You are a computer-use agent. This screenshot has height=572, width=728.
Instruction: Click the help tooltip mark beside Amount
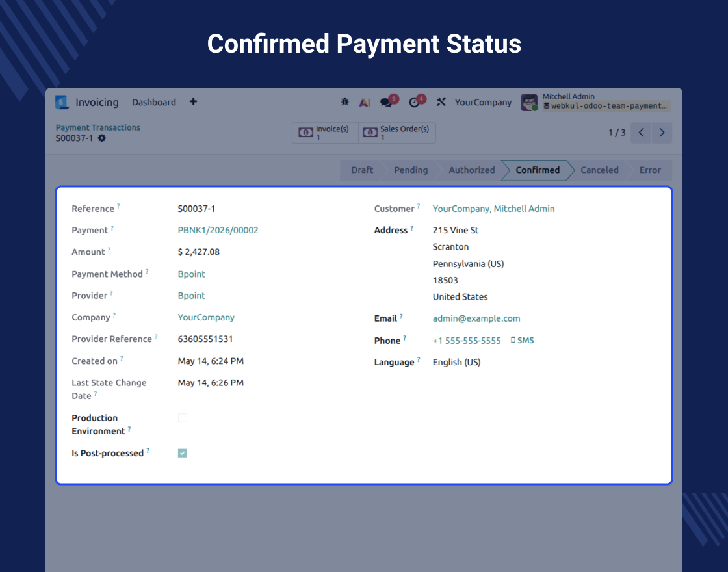pyautogui.click(x=109, y=250)
